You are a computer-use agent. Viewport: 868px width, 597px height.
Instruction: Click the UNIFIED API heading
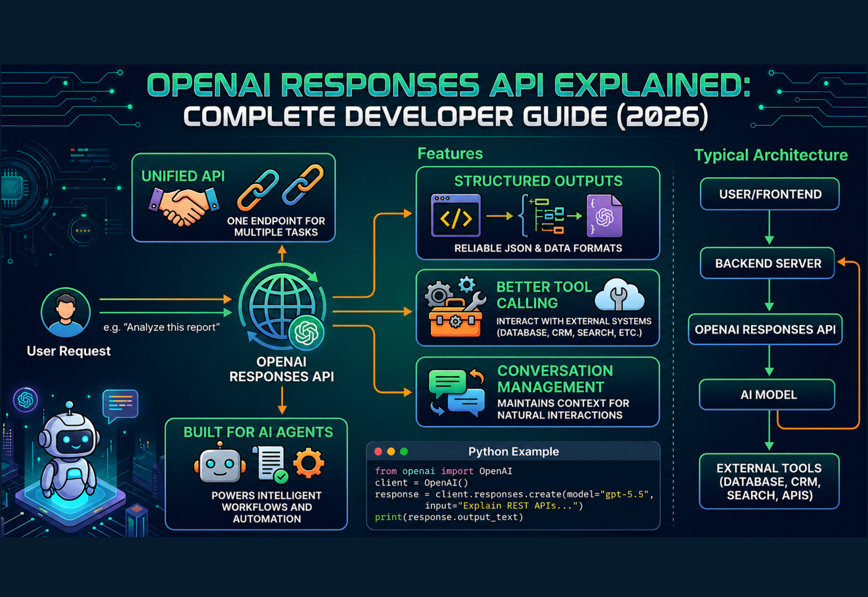[x=183, y=176]
